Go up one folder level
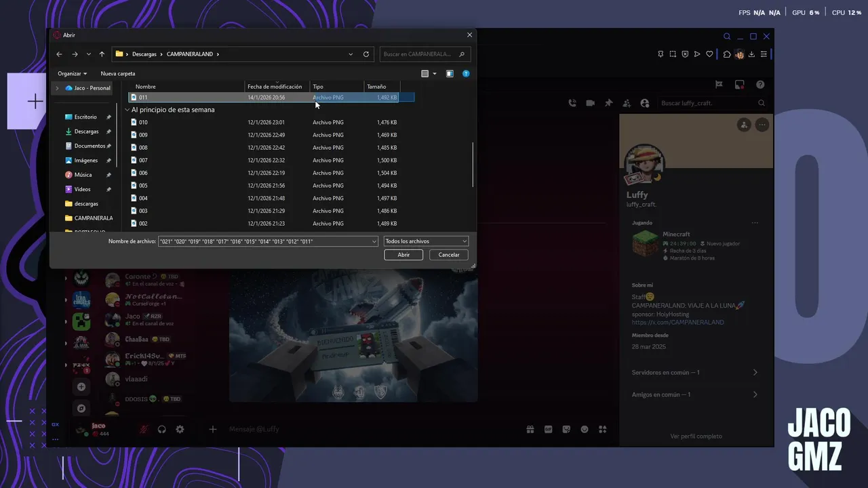 (102, 54)
